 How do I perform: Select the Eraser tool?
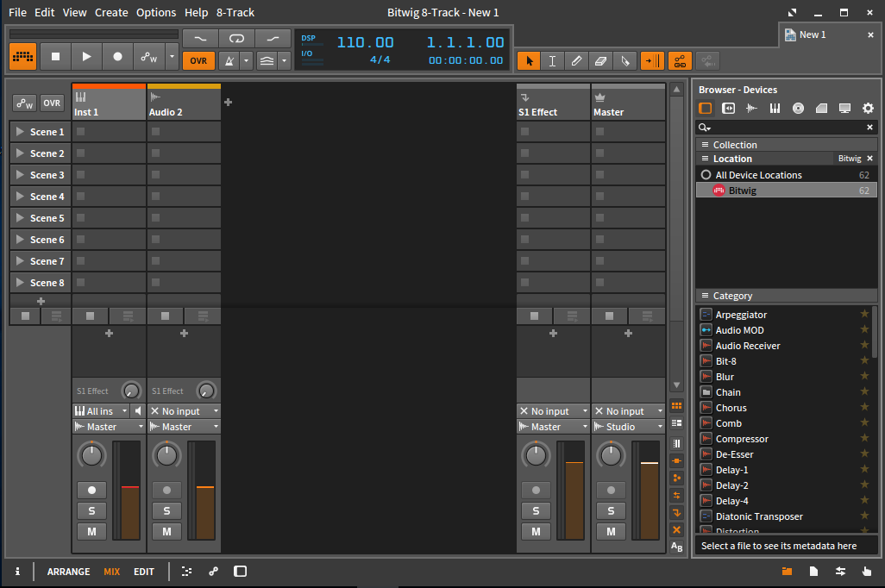click(x=600, y=61)
